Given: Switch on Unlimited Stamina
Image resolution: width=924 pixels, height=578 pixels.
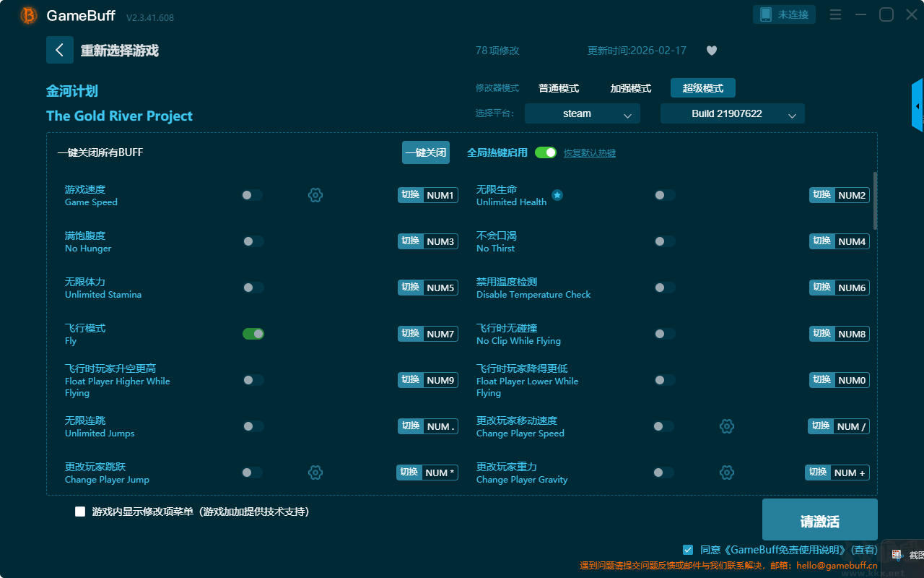Looking at the screenshot, I should (253, 288).
